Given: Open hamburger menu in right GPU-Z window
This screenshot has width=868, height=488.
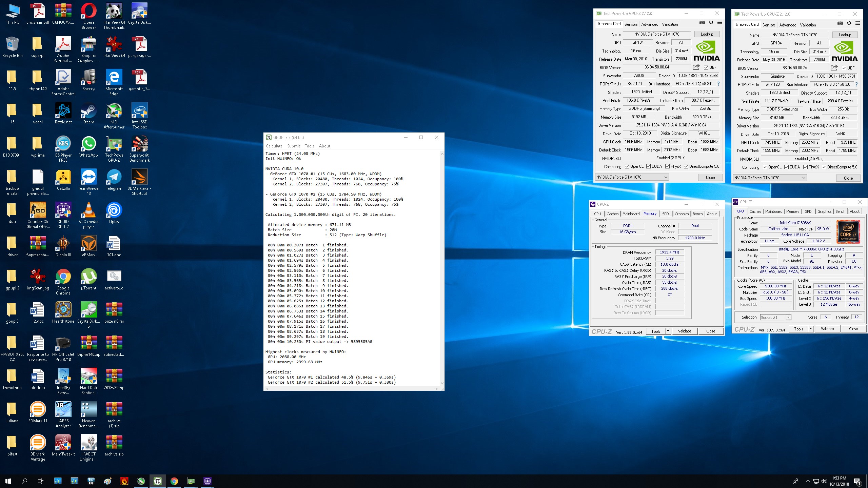Looking at the screenshot, I should click(857, 23).
